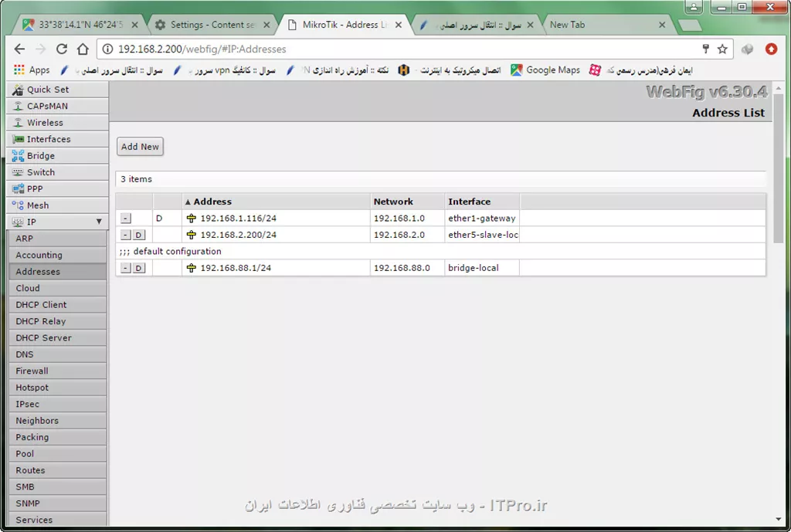
Task: Open Cloud submenu item
Action: click(57, 288)
